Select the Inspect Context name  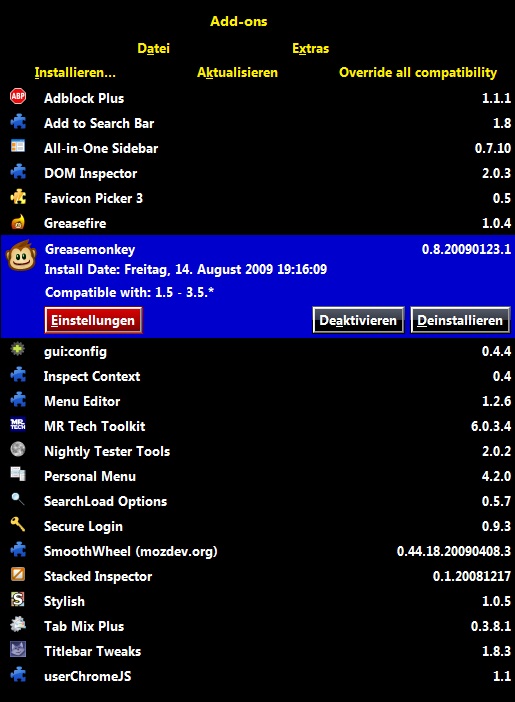(92, 377)
